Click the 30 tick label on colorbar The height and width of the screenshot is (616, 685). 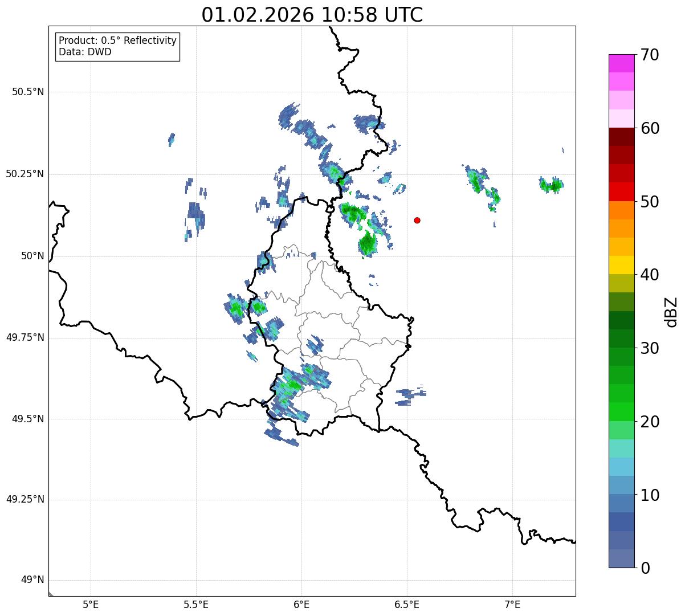point(650,348)
